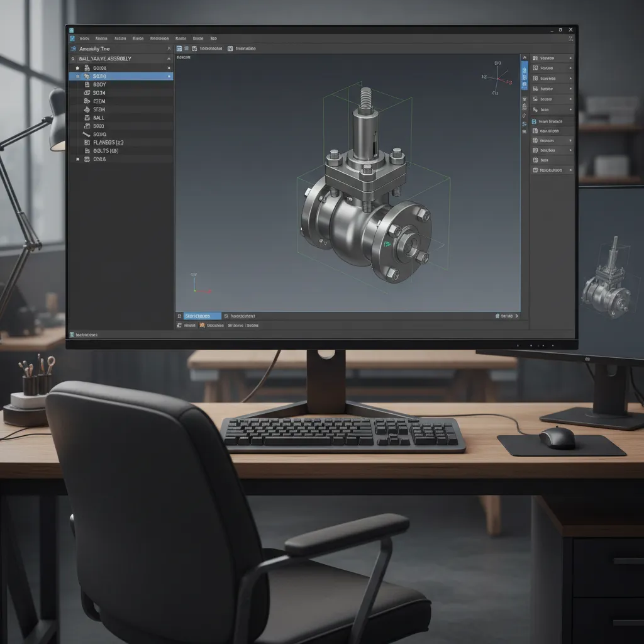Open the dropdown arrow on the top right panel entry
Screen dimensions: 644x644
click(x=570, y=58)
